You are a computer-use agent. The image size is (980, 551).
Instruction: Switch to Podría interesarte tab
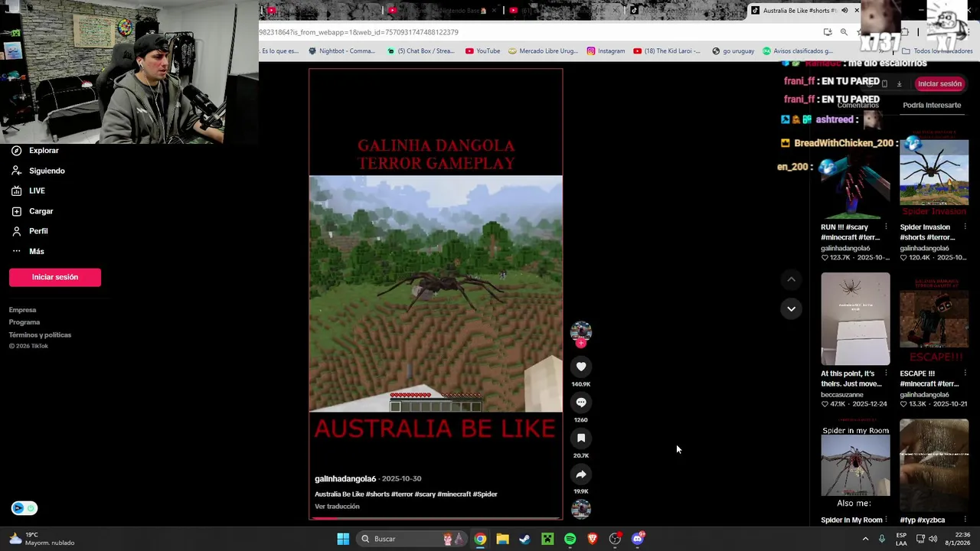[x=932, y=106]
